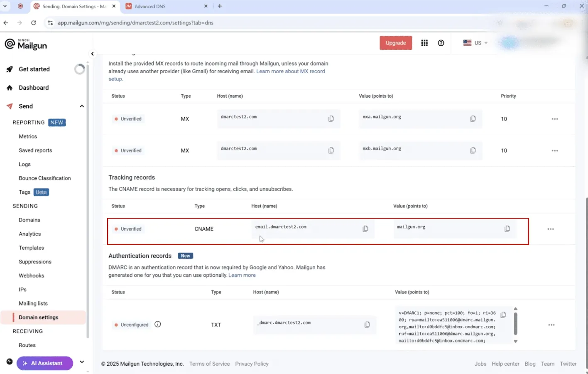Open Jobs footer link
Screen dimensions: 588x374
(x=480, y=364)
